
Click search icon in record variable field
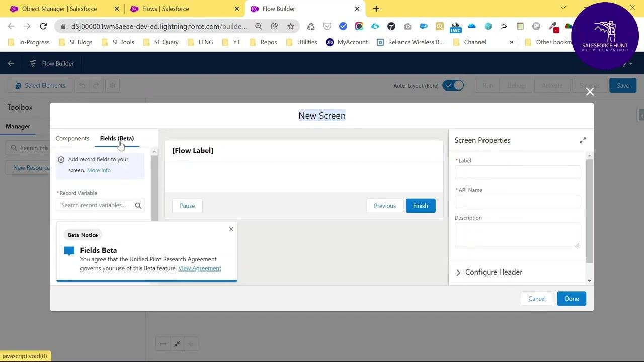pyautogui.click(x=138, y=205)
